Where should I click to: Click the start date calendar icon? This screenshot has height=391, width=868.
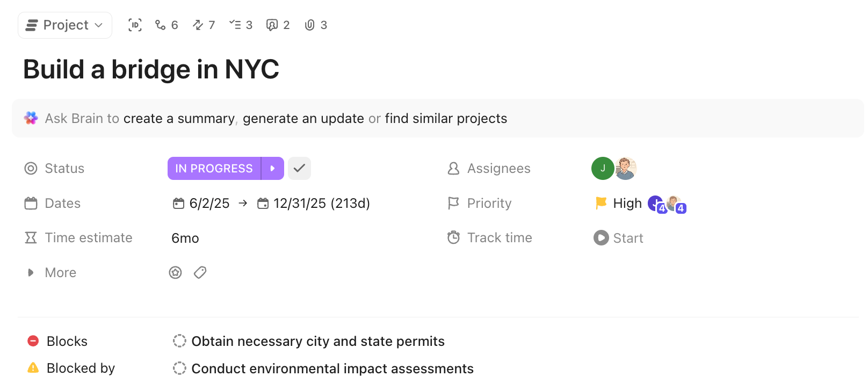(178, 203)
